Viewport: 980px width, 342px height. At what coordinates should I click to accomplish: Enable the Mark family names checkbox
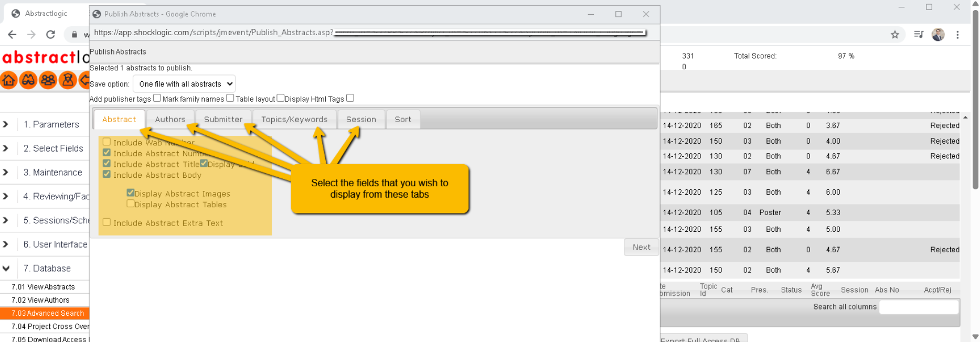[230, 98]
